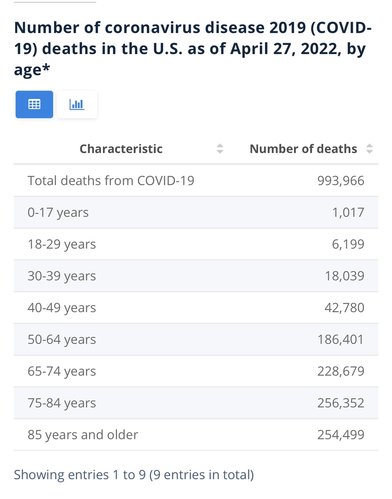Select the Total deaths from COVID-19 row
392x499 pixels.
pyautogui.click(x=196, y=181)
